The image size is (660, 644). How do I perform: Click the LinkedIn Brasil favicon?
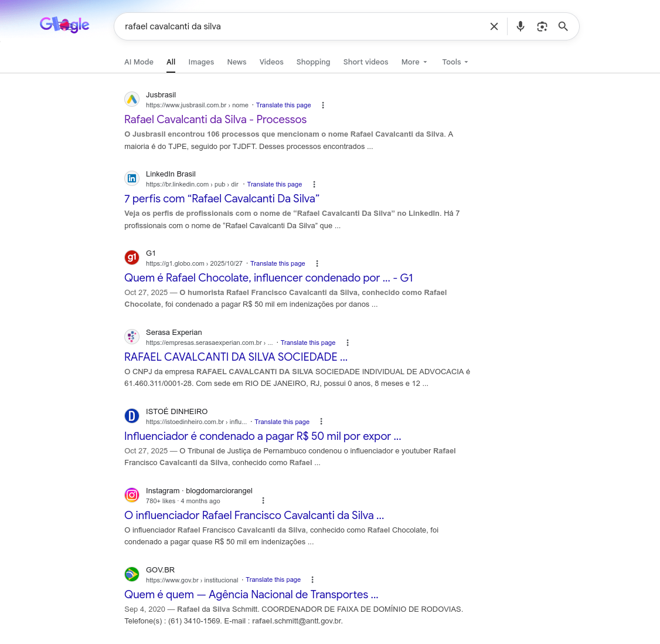tap(132, 178)
